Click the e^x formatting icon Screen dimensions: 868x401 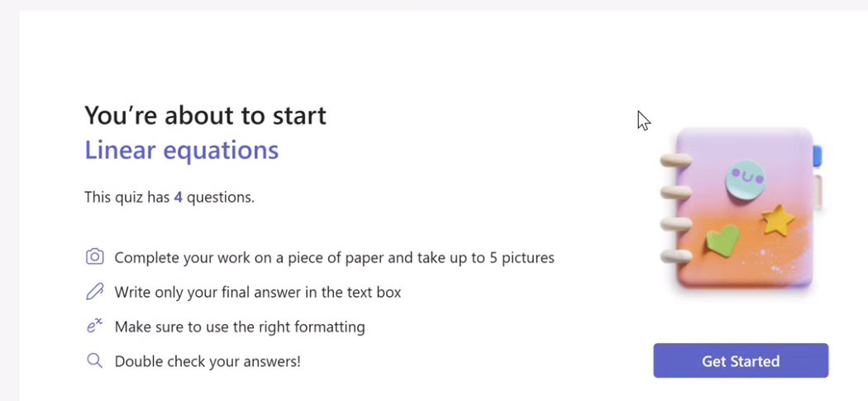[x=95, y=327]
